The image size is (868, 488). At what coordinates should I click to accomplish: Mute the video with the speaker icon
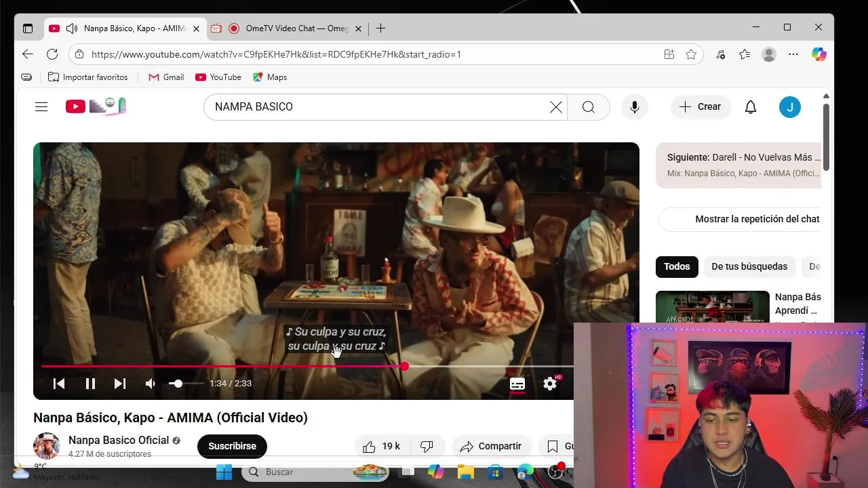(x=151, y=384)
